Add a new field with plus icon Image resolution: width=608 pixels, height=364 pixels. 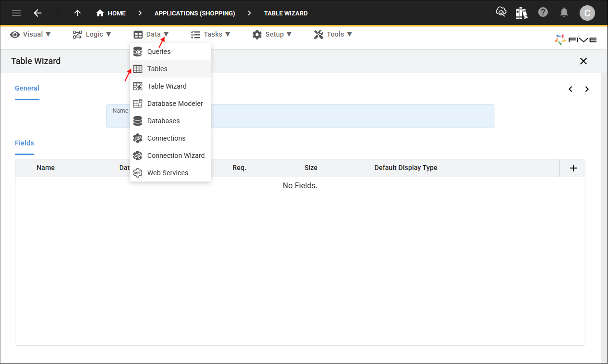tap(573, 168)
